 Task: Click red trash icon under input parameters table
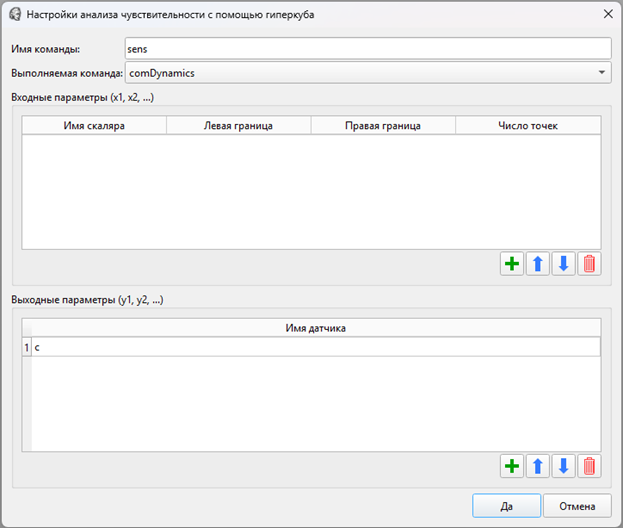(x=590, y=265)
